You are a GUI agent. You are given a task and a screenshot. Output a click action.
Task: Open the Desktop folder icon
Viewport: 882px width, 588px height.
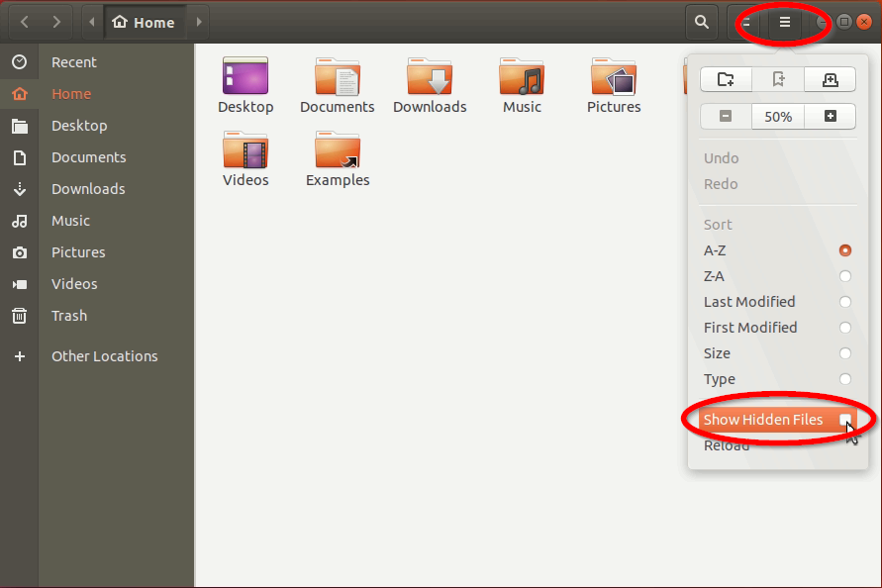[245, 75]
